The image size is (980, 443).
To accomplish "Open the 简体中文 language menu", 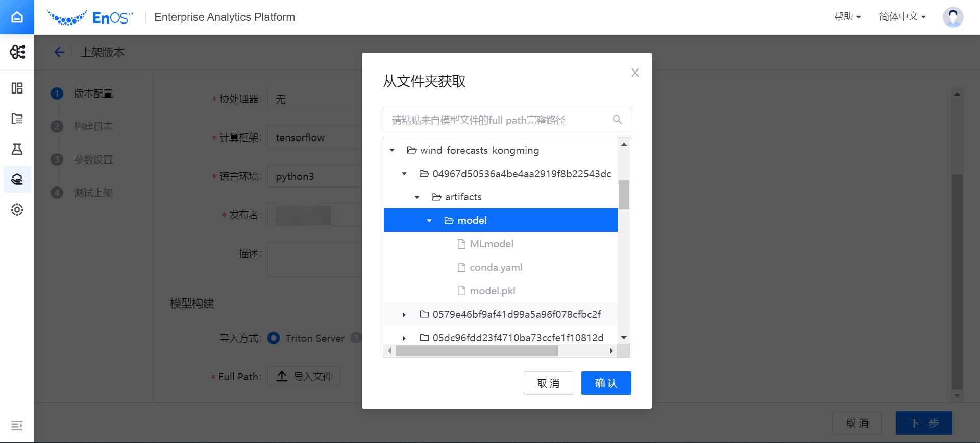I will point(902,17).
